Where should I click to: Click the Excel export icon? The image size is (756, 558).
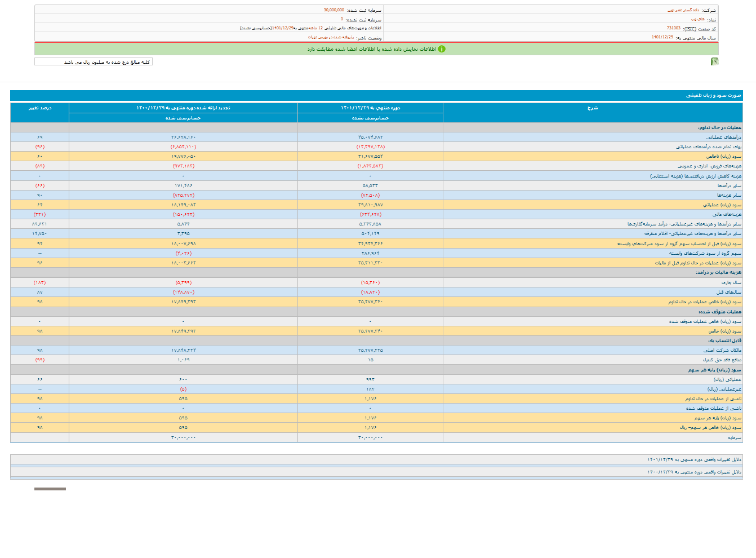(x=714, y=61)
